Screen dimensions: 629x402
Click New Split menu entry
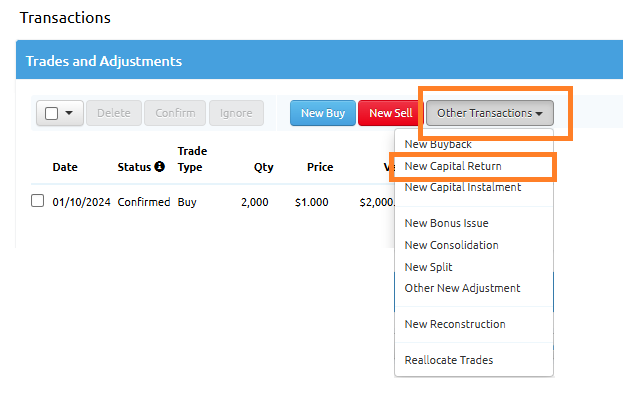(x=428, y=267)
